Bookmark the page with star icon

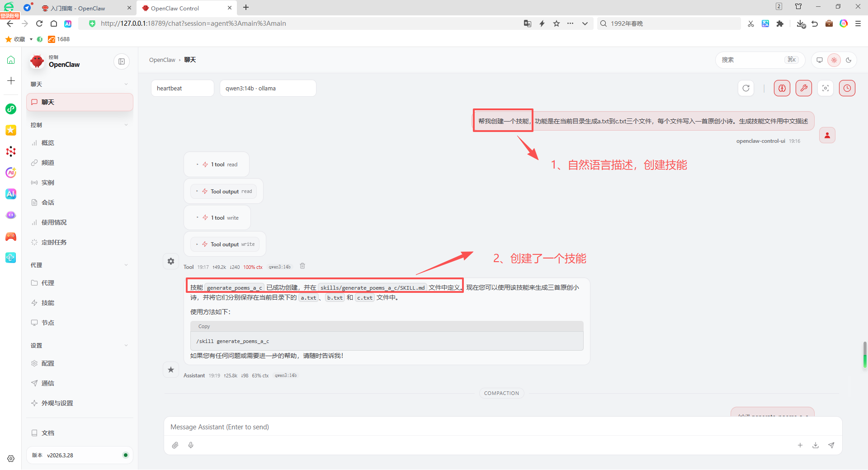pyautogui.click(x=557, y=23)
